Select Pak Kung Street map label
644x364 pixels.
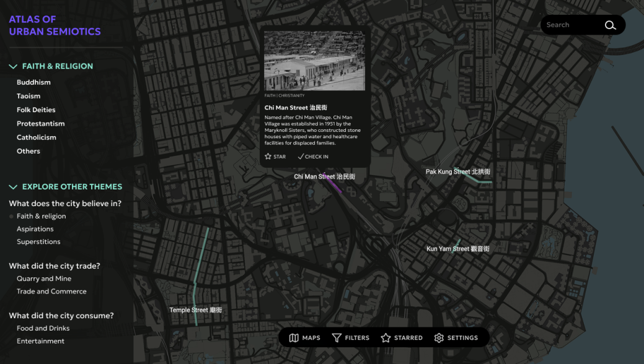click(x=458, y=171)
